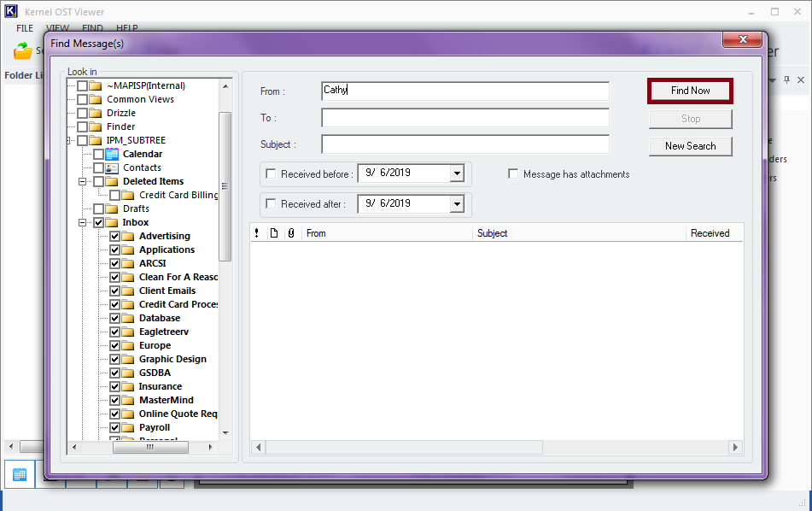
Task: Click the Eagletreerv folder icon
Action: [x=128, y=332]
